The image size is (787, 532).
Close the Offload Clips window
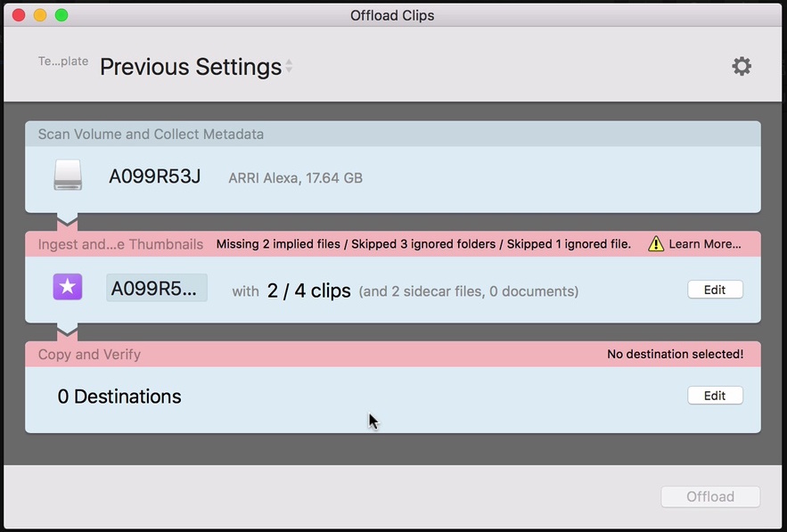pos(19,15)
